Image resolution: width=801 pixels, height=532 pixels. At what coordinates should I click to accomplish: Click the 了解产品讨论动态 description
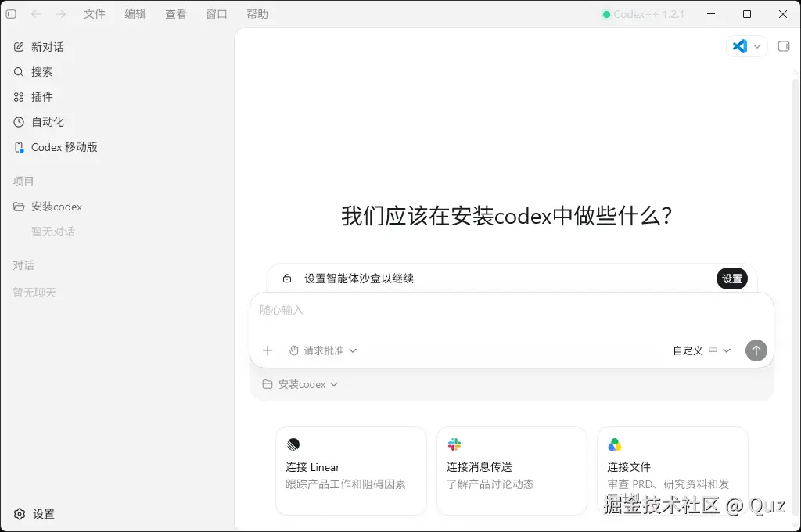tap(490, 484)
